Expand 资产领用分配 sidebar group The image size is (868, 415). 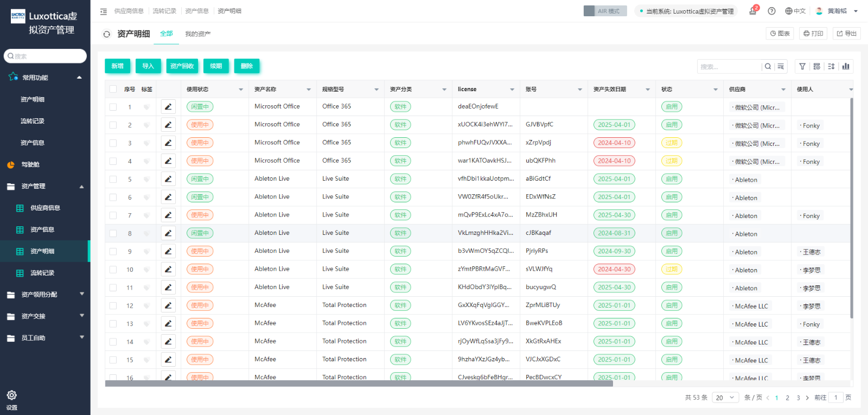[82, 294]
